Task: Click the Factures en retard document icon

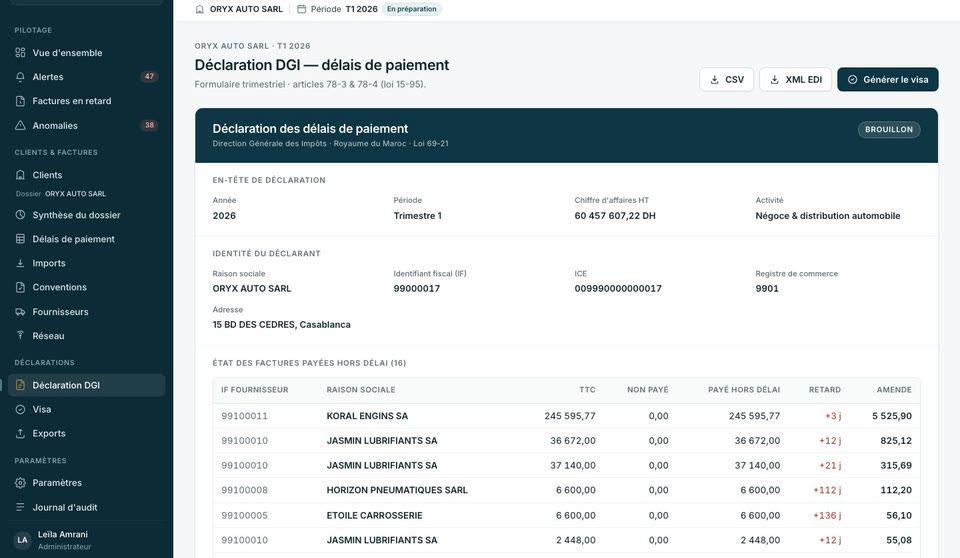Action: pyautogui.click(x=20, y=101)
